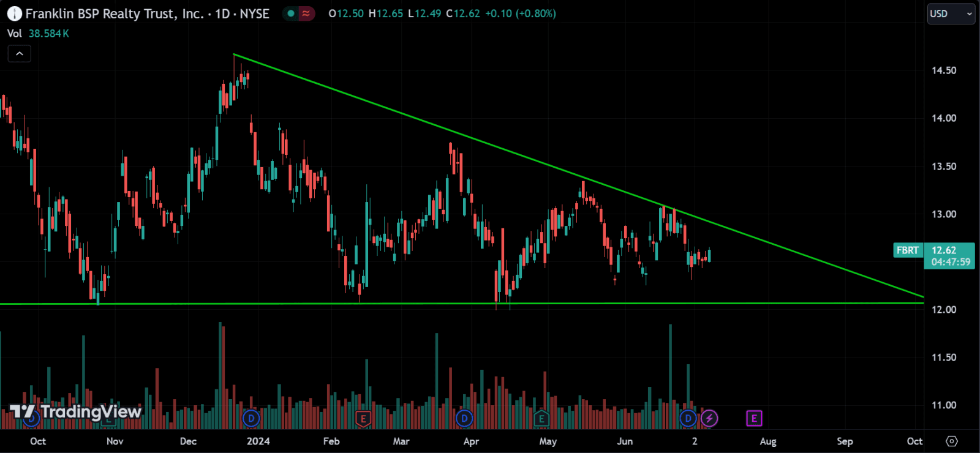Open the TradingView logo link
980x453 pixels.
click(76, 412)
